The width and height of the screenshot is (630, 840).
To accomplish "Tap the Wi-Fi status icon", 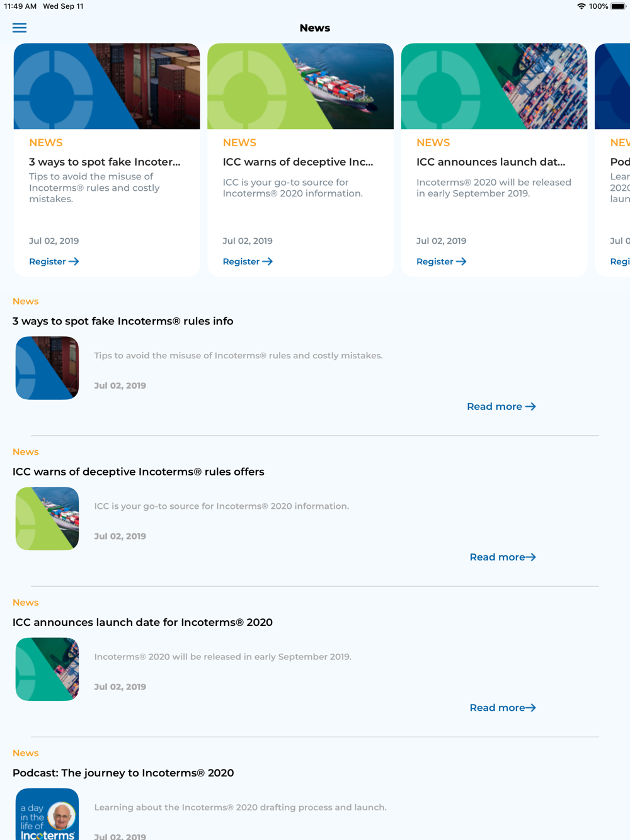I will (x=581, y=6).
